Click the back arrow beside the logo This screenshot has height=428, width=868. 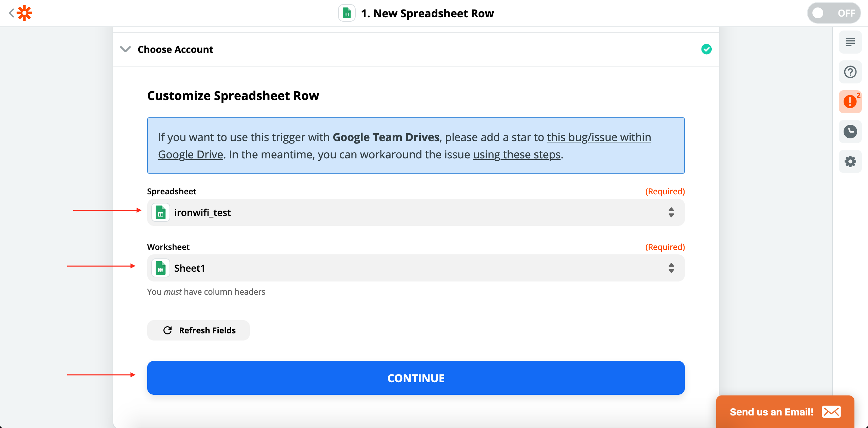[11, 13]
